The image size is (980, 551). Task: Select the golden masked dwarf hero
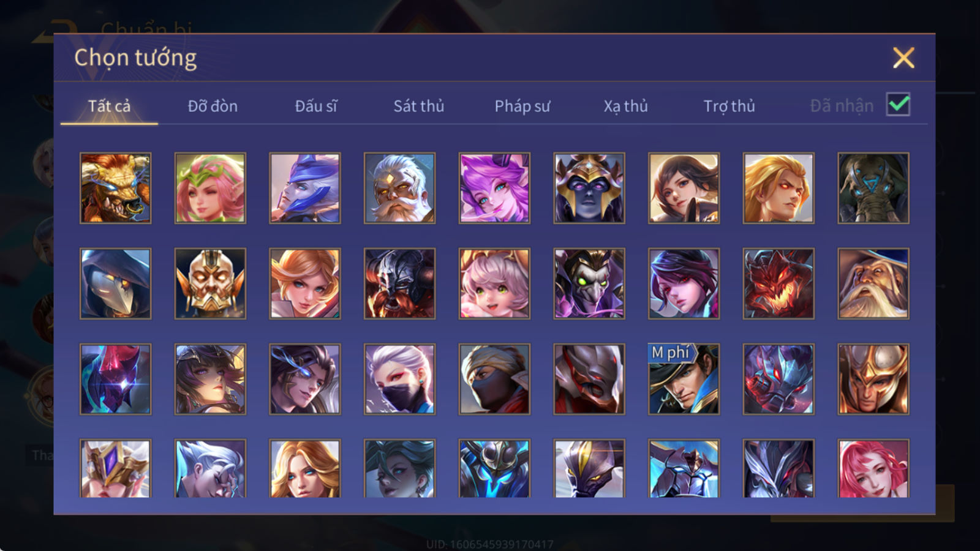(x=210, y=283)
